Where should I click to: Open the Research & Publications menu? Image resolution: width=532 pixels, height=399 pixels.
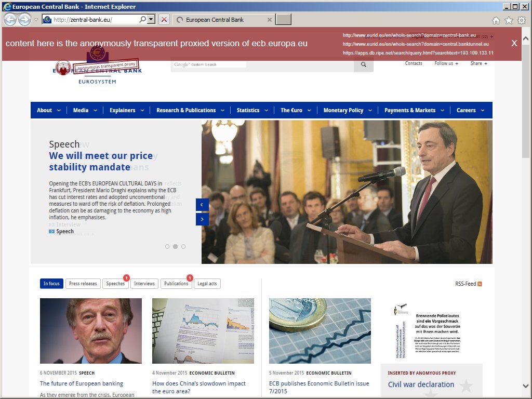(x=190, y=110)
